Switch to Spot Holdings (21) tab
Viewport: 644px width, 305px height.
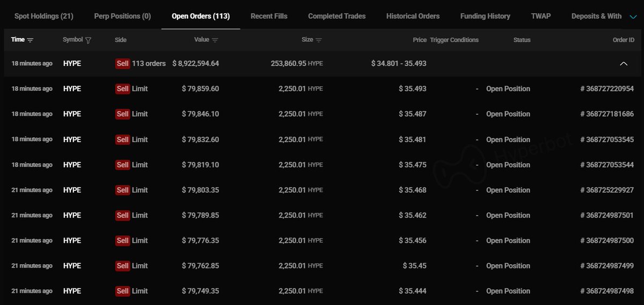[x=44, y=16]
